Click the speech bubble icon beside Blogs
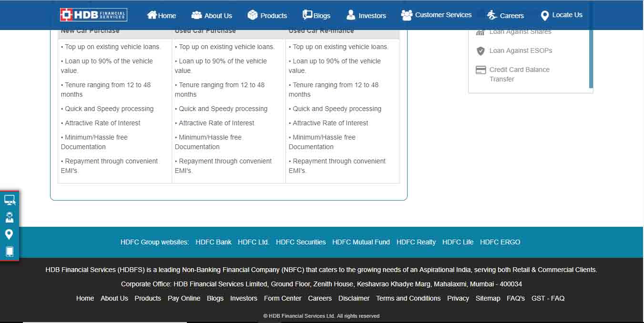The width and height of the screenshot is (644, 323). coord(307,15)
